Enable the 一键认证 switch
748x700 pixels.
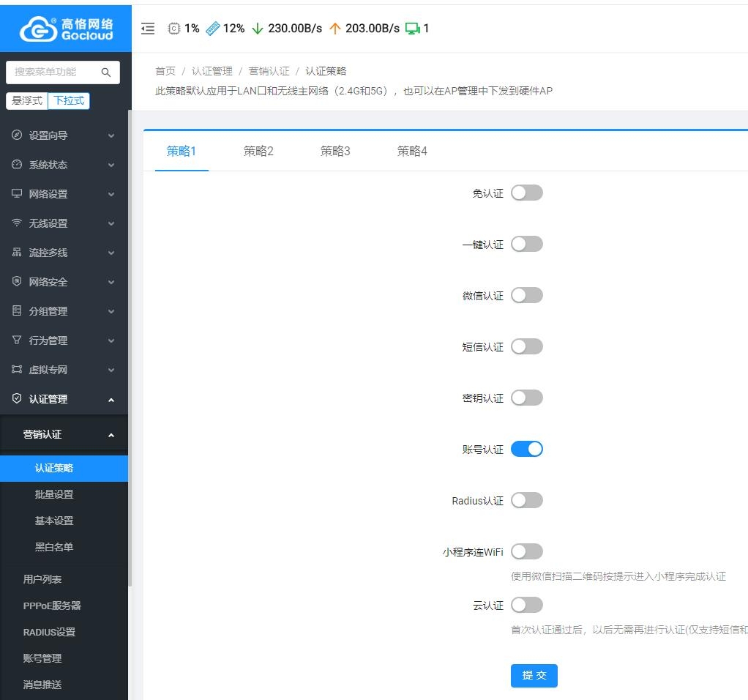point(527,244)
